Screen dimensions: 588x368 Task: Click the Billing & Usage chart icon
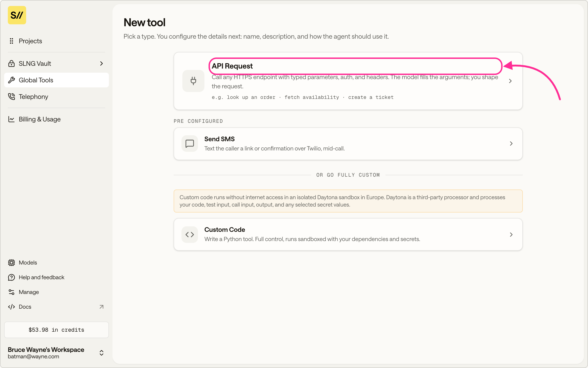11,119
